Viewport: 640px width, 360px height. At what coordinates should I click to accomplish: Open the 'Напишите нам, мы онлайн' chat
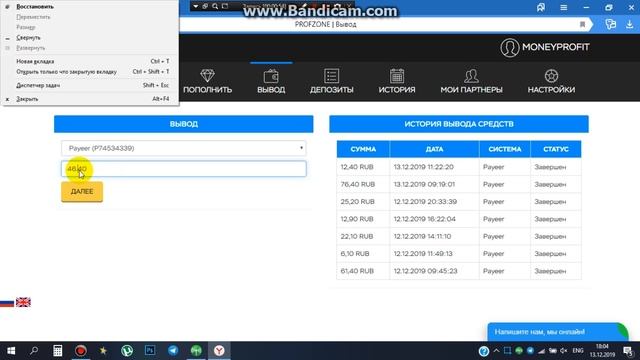558,332
